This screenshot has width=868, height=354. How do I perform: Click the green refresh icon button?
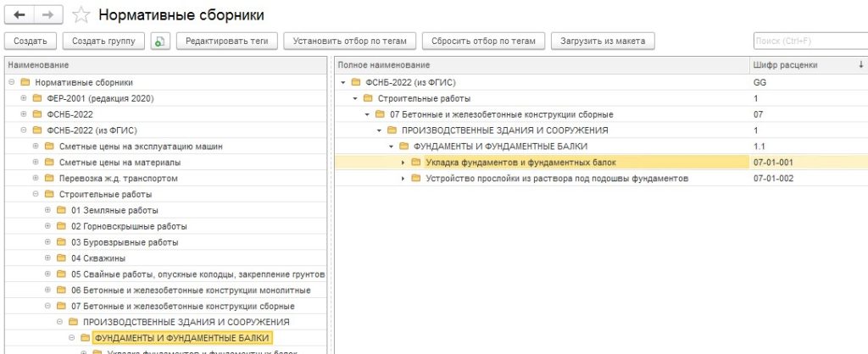pyautogui.click(x=160, y=41)
